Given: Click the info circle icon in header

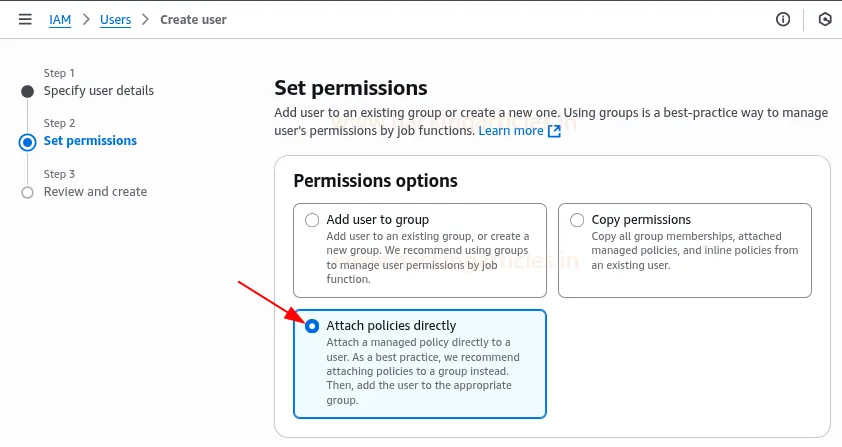Looking at the screenshot, I should (783, 19).
